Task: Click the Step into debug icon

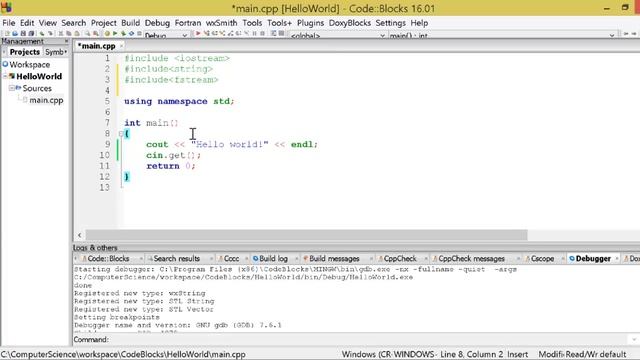Action: click(x=222, y=33)
